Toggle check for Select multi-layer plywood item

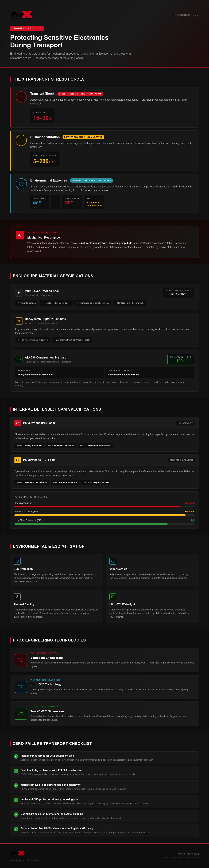16,771
